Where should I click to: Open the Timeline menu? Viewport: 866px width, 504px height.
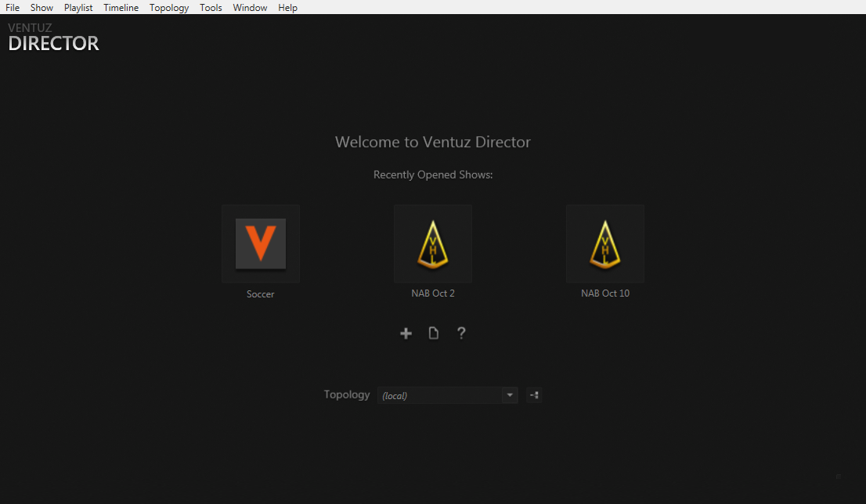tap(121, 7)
